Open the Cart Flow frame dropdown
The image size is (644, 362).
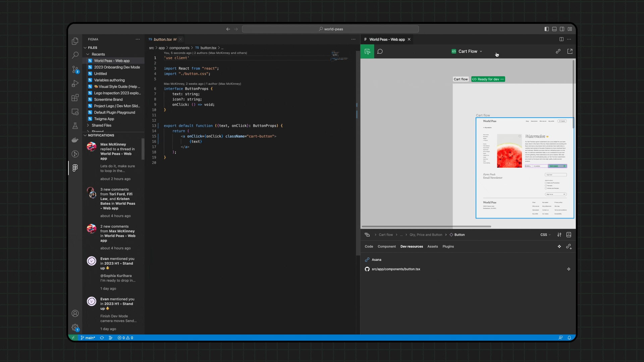[481, 51]
